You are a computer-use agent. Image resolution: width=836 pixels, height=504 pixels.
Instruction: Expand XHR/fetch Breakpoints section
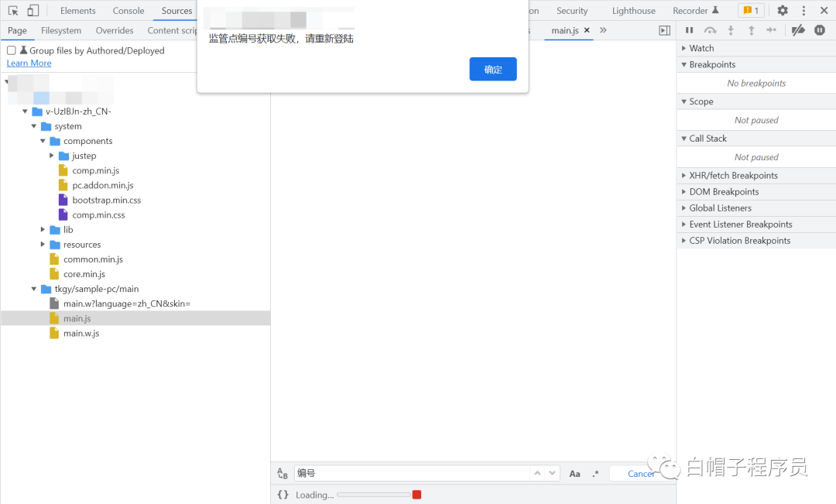(756, 176)
